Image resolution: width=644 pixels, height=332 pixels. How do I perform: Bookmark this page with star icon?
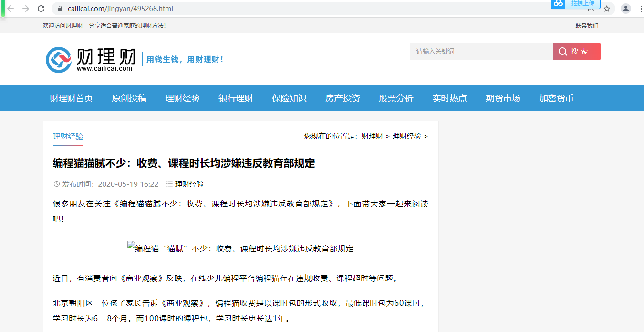[607, 9]
